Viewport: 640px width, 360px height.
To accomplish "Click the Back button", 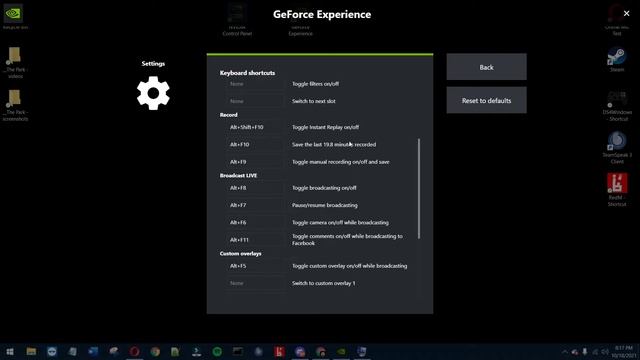I will (x=487, y=67).
